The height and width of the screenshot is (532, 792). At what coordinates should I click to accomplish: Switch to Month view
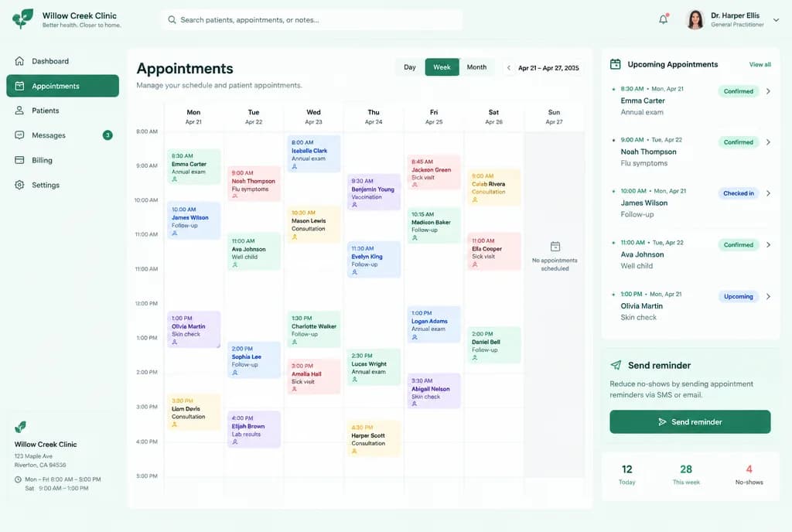pyautogui.click(x=476, y=67)
